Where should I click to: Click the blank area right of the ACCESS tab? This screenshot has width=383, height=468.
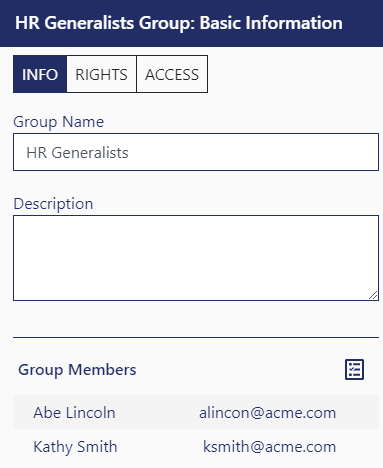pyautogui.click(x=293, y=74)
